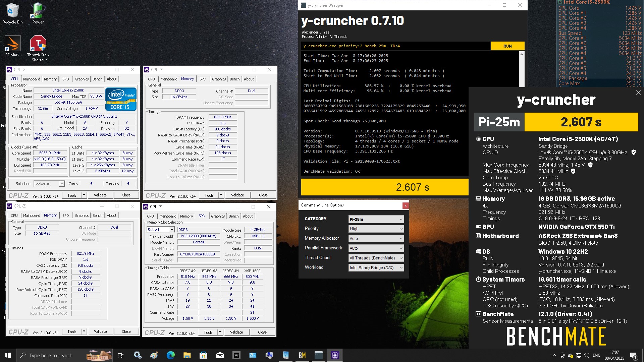Open Task View from the taskbar
This screenshot has width=644, height=362.
pos(121,355)
